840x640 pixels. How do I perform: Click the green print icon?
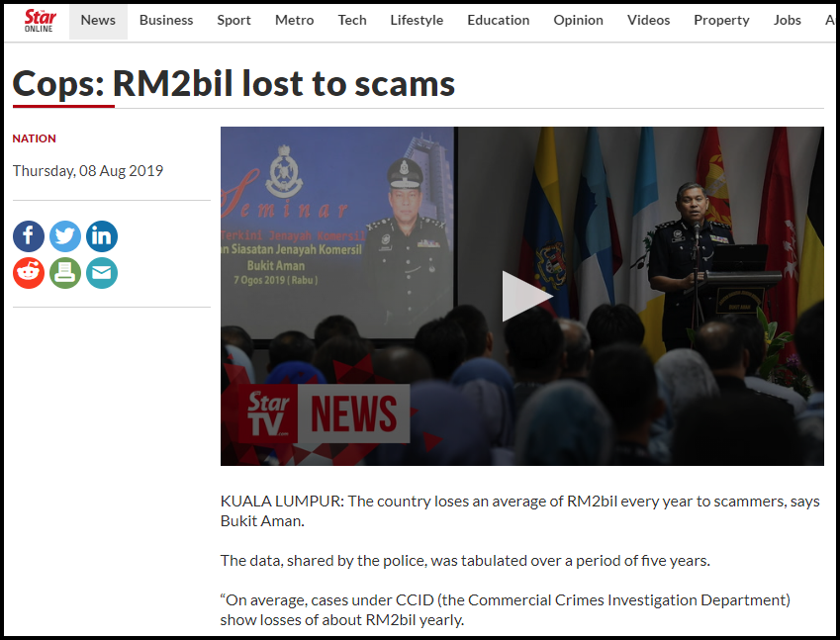tap(65, 273)
